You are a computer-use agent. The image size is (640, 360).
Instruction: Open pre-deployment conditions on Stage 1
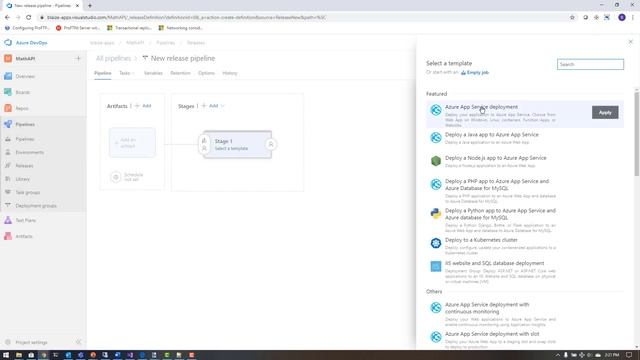pos(204,144)
